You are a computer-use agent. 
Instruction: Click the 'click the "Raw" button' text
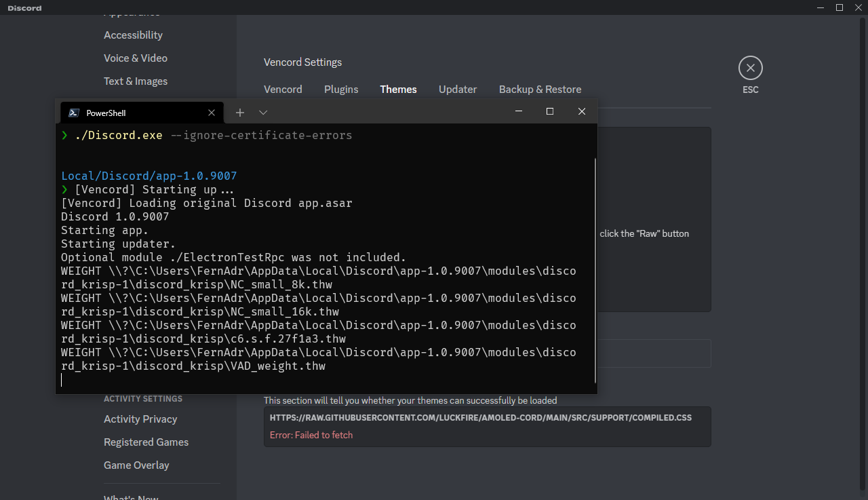pyautogui.click(x=644, y=233)
